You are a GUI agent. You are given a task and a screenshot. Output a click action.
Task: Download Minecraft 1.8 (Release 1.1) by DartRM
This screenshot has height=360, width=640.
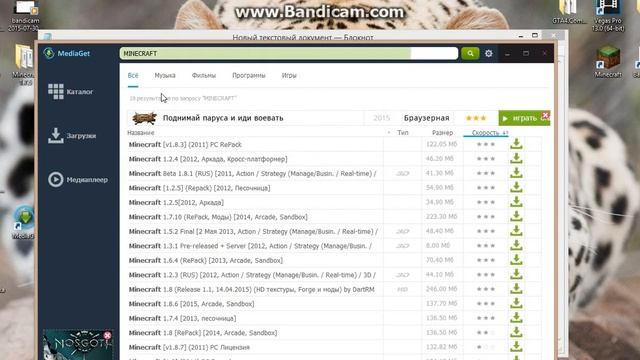coord(516,289)
